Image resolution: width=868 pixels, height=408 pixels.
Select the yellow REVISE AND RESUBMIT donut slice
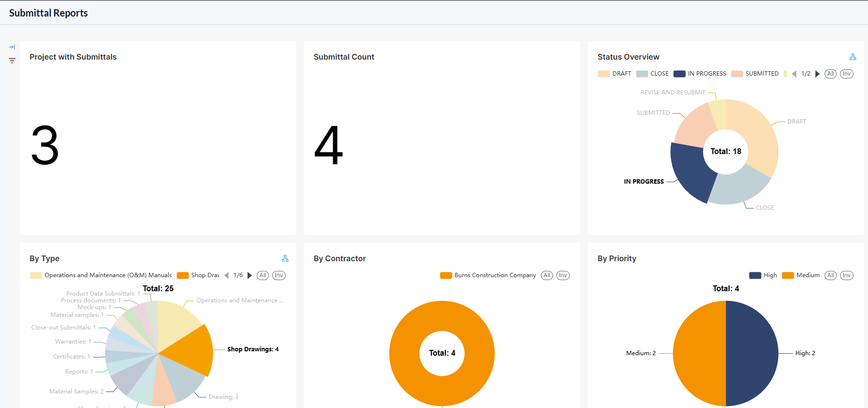[x=718, y=114]
